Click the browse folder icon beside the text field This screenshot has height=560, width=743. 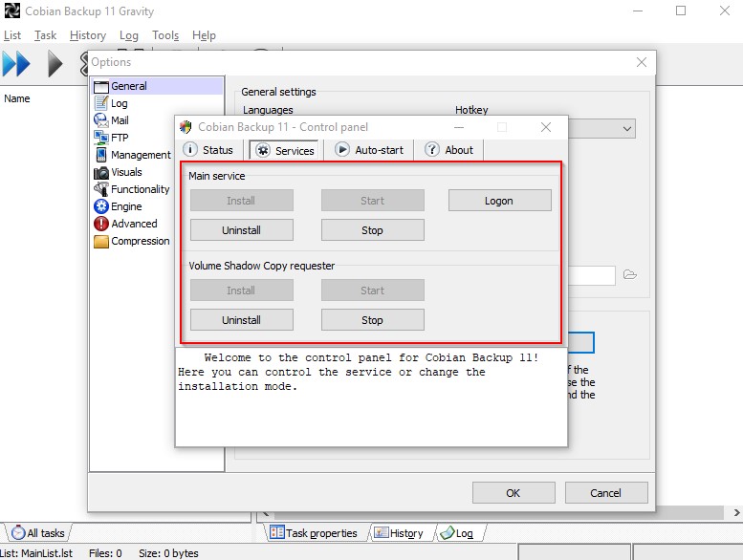tap(630, 275)
